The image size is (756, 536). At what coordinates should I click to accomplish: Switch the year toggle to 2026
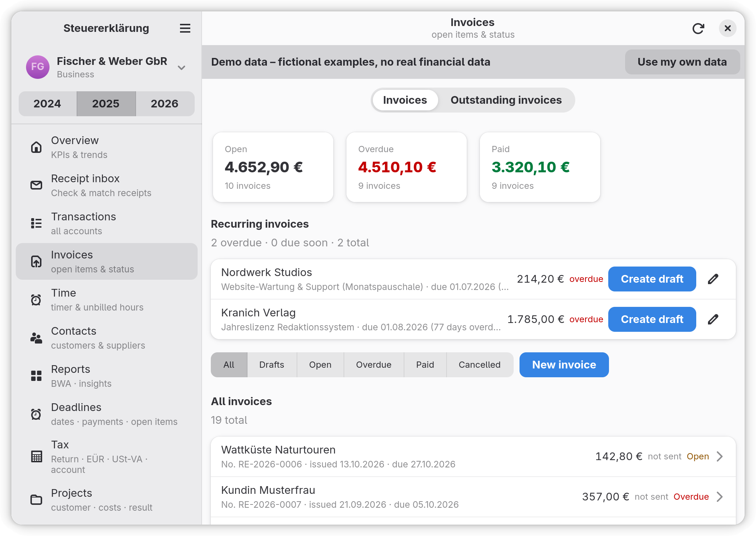[x=165, y=104]
